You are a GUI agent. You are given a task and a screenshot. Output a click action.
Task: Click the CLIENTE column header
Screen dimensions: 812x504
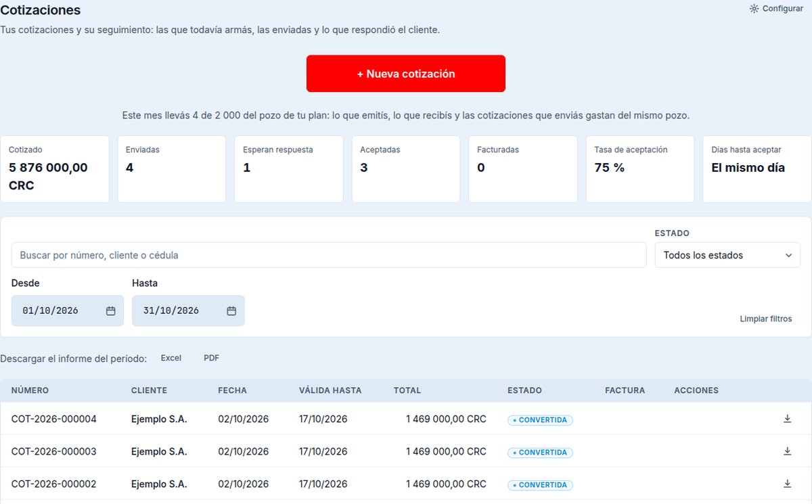(149, 390)
